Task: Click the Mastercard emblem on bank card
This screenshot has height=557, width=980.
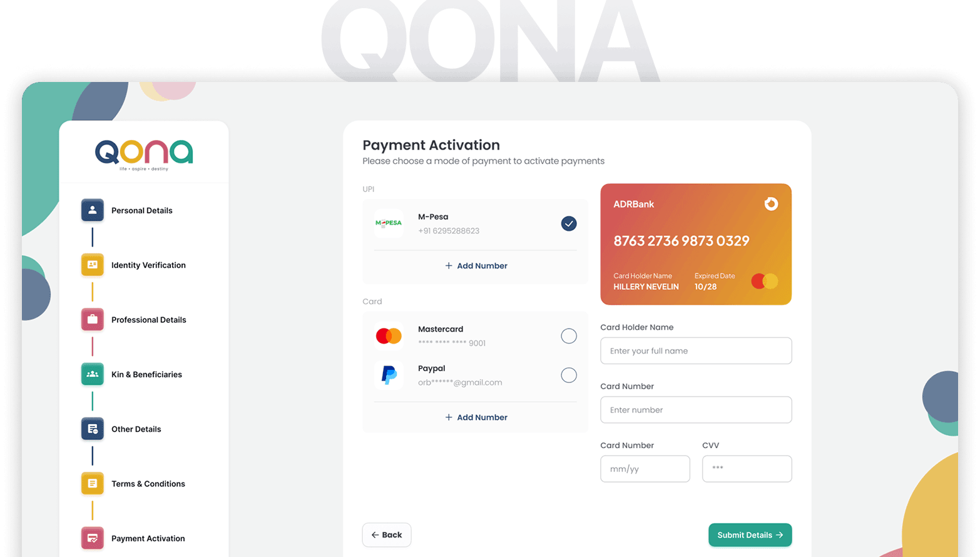Action: pyautogui.click(x=764, y=281)
